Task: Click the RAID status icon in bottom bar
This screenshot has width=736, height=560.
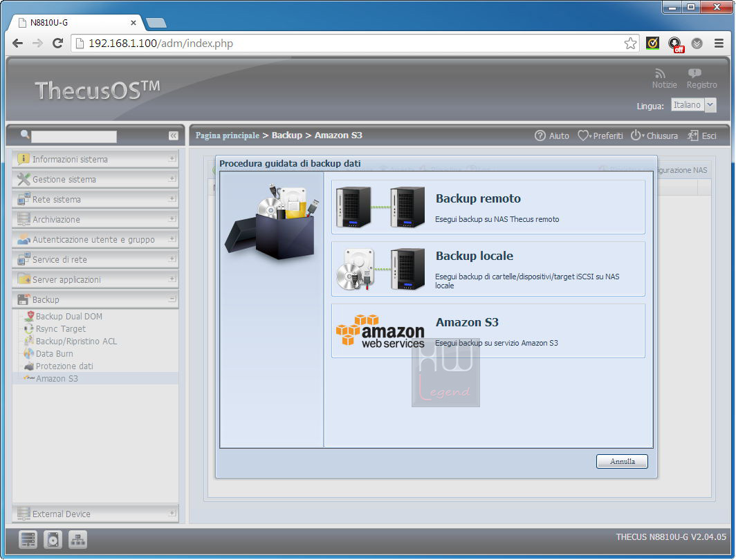Action: pyautogui.click(x=28, y=539)
